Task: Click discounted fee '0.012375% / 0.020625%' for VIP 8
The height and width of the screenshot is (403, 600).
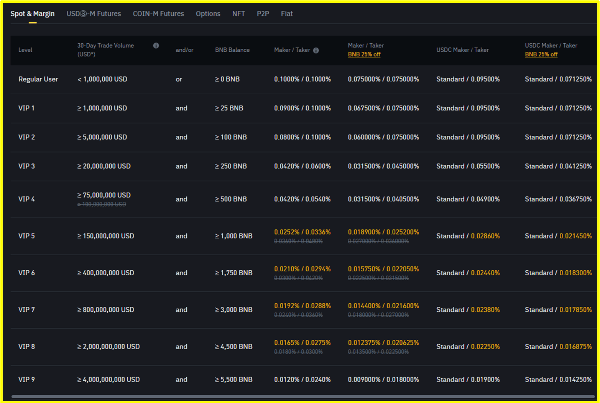Action: [x=383, y=343]
